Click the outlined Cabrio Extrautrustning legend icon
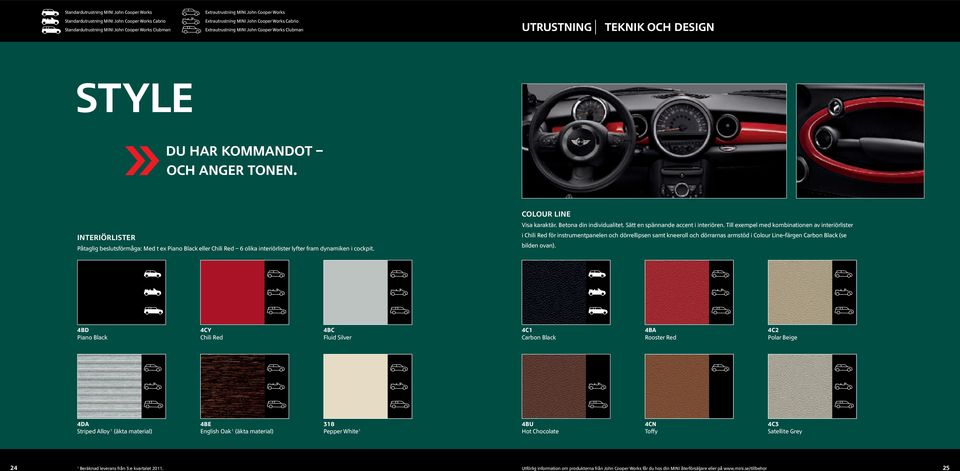This screenshot has width=960, height=471. coord(191,21)
